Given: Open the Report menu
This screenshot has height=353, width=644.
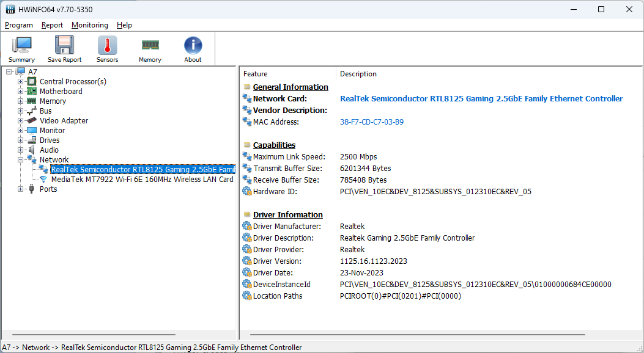Looking at the screenshot, I should [x=52, y=25].
